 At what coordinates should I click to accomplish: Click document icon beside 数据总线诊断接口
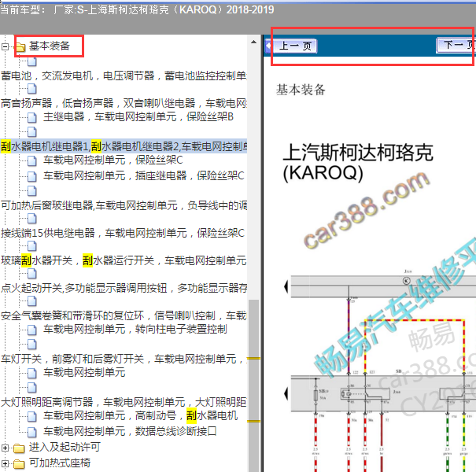click(32, 432)
